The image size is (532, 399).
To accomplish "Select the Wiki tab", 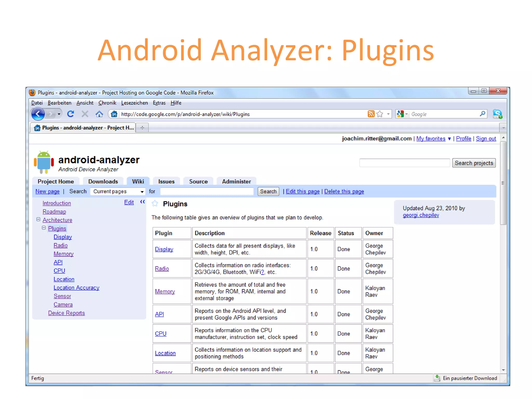I will tap(138, 181).
